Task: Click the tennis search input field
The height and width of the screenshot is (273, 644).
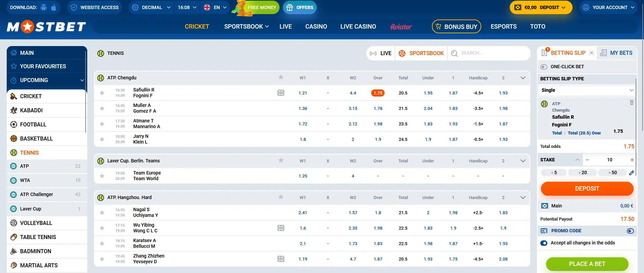Action: tap(490, 53)
